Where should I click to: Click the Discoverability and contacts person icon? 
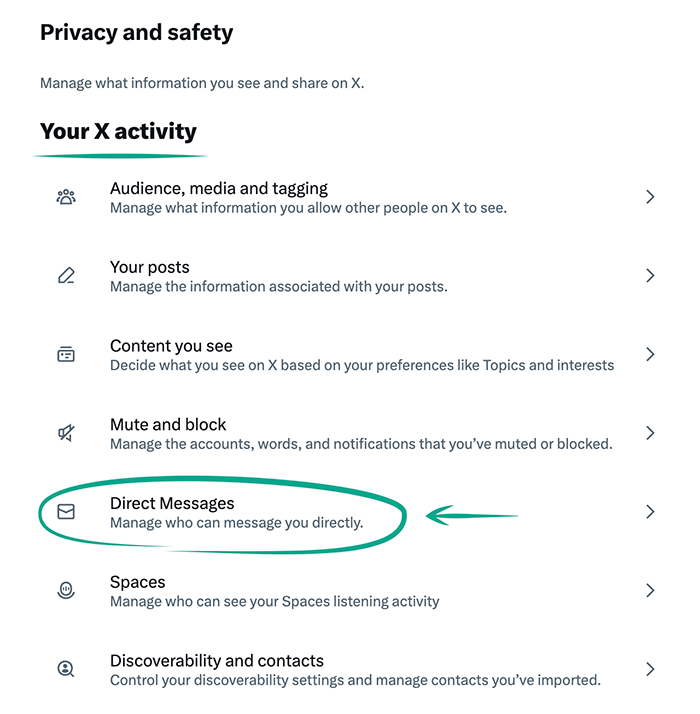(66, 669)
